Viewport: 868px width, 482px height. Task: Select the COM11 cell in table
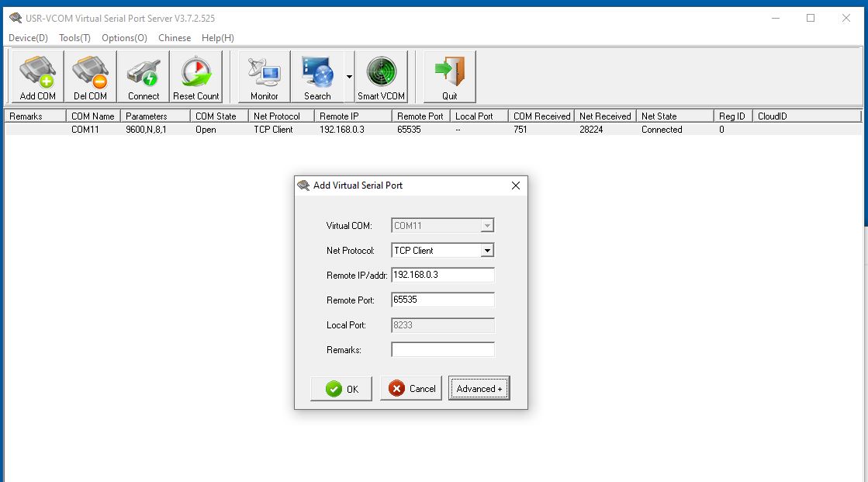pos(85,130)
